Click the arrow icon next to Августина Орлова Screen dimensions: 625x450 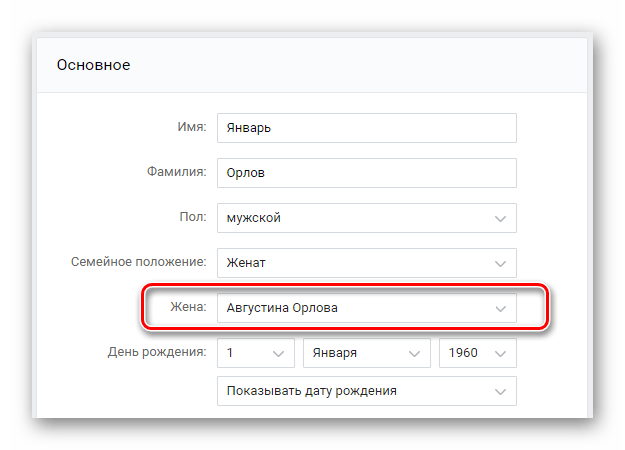[x=500, y=309]
